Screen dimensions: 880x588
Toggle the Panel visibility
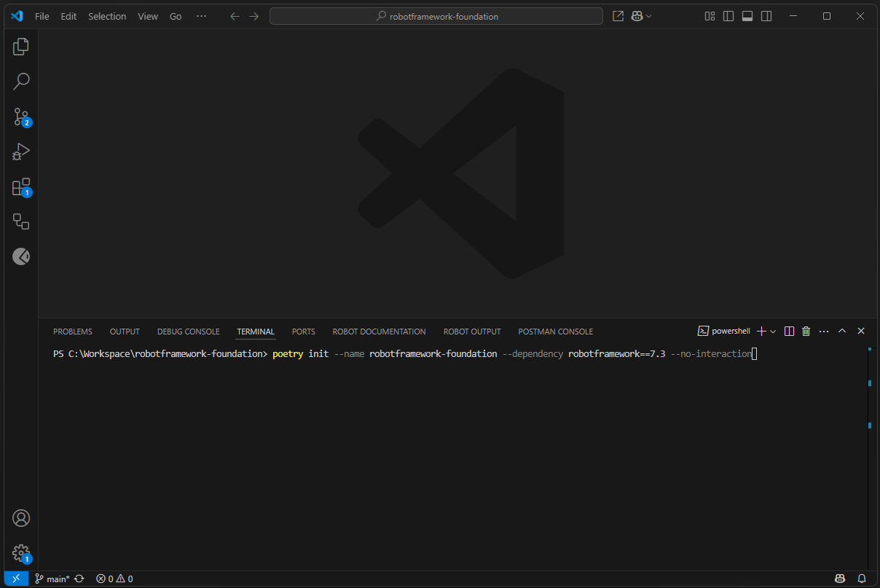point(747,16)
